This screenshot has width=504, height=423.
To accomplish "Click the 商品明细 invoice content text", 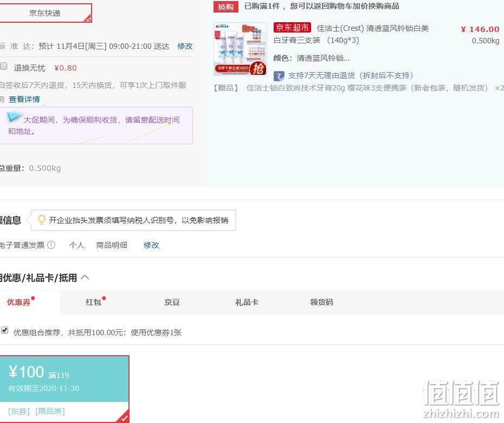I will pyautogui.click(x=112, y=245).
